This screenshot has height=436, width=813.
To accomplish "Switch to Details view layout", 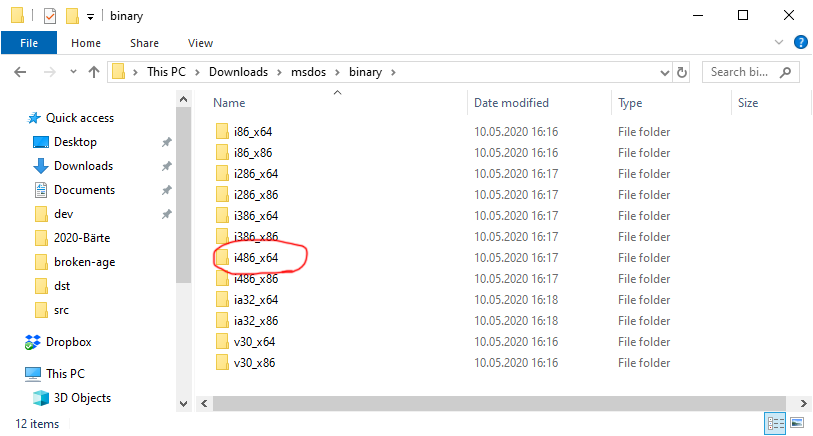I will (x=776, y=424).
